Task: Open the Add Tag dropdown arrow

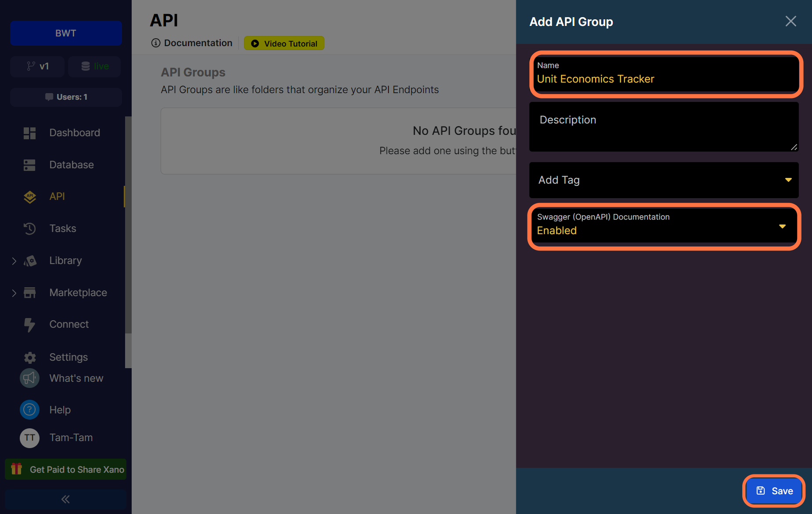Action: click(x=788, y=180)
